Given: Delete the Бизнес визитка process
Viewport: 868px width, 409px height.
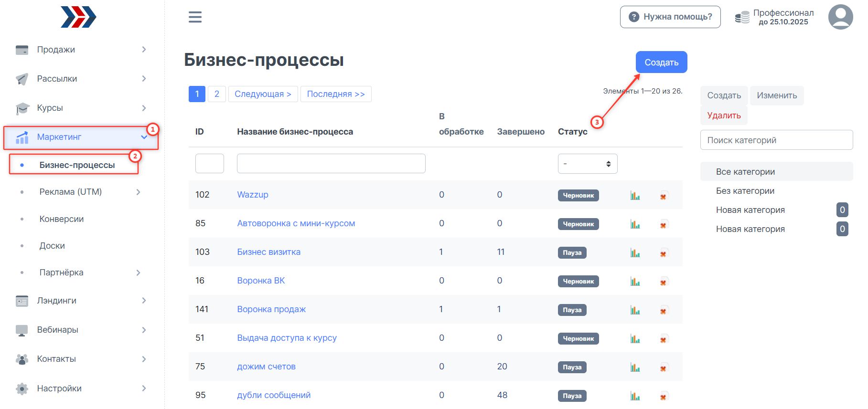Looking at the screenshot, I should (x=663, y=253).
